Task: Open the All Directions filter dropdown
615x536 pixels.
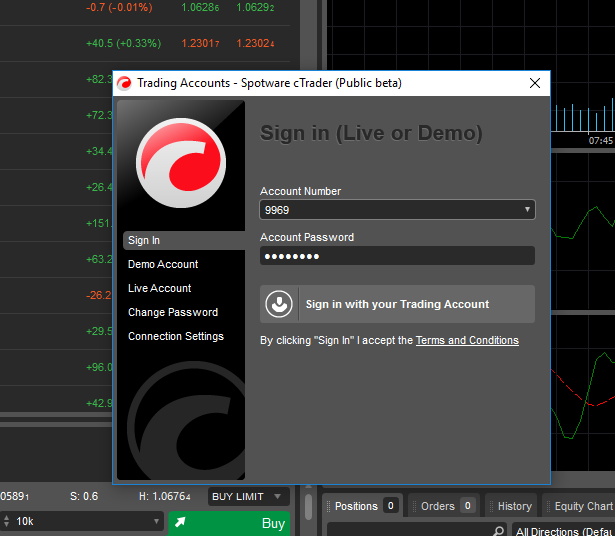Action: coord(564,530)
